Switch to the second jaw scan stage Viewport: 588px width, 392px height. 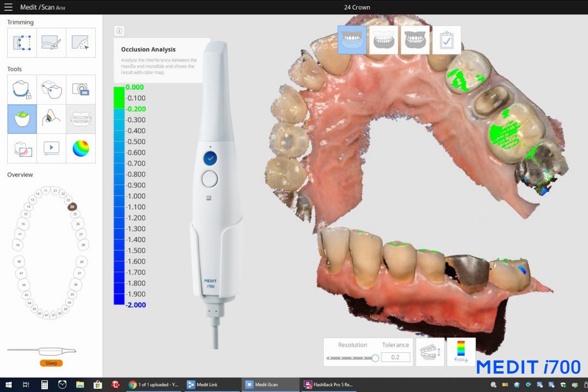pyautogui.click(x=383, y=40)
